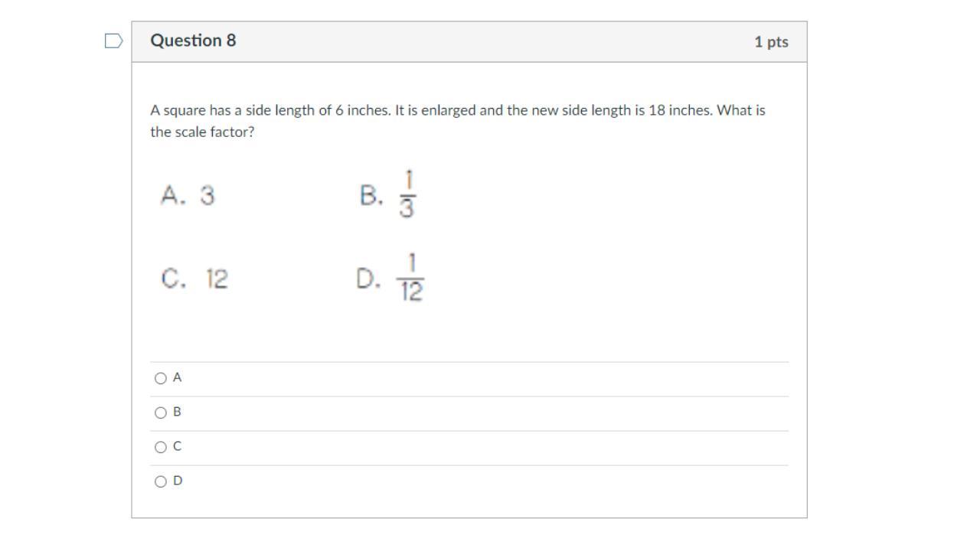Flag Question 8 for review
980x551 pixels.
[x=113, y=41]
